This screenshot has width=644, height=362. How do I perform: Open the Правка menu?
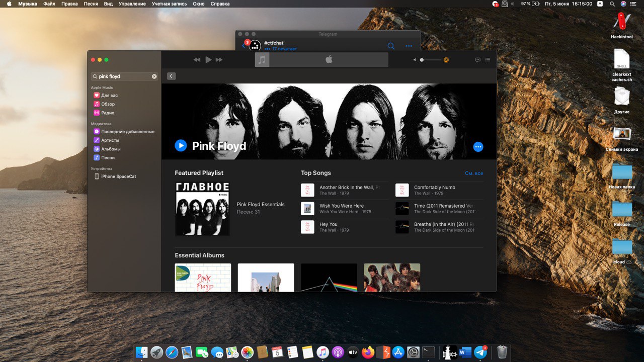[69, 4]
